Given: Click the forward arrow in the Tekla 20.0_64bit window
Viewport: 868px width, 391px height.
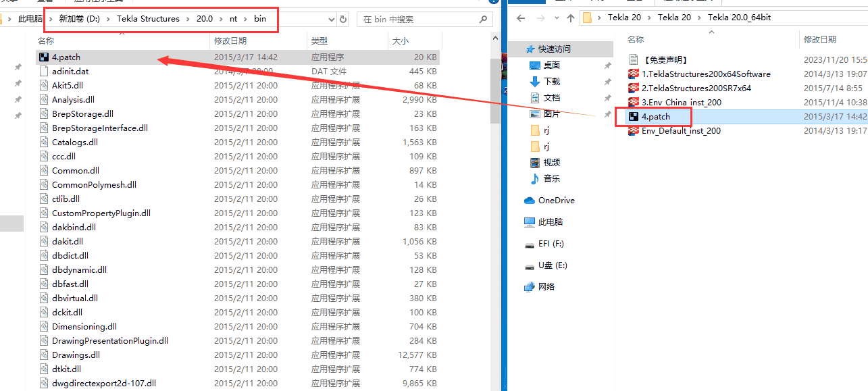Looking at the screenshot, I should coord(541,18).
